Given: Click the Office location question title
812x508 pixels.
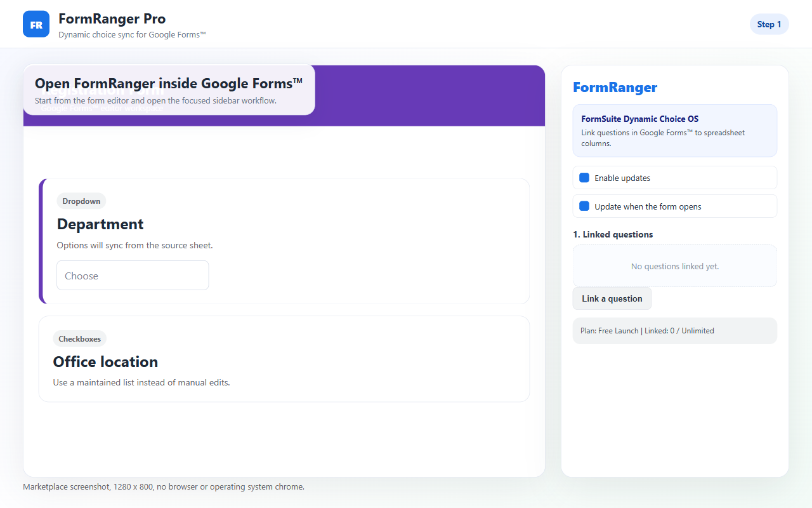Looking at the screenshot, I should point(105,362).
